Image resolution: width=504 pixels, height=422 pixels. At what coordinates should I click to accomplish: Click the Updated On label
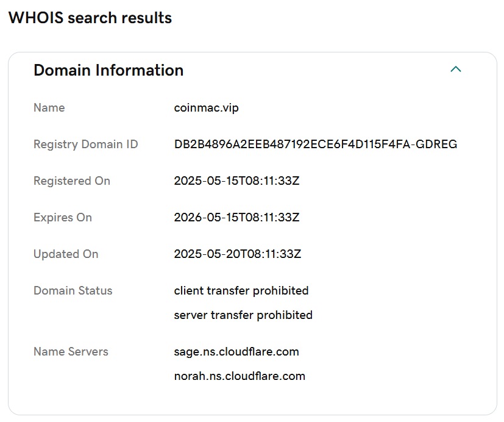click(66, 254)
